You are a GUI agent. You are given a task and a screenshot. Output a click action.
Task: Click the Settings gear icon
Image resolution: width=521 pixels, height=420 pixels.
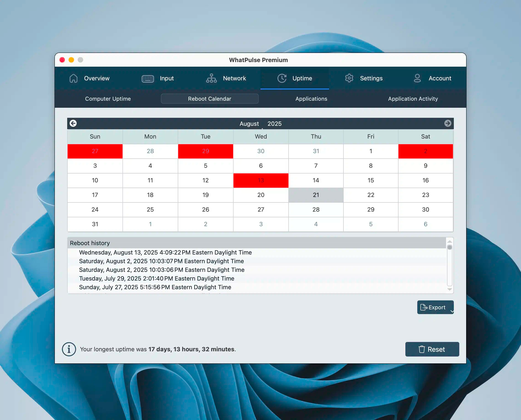click(349, 78)
